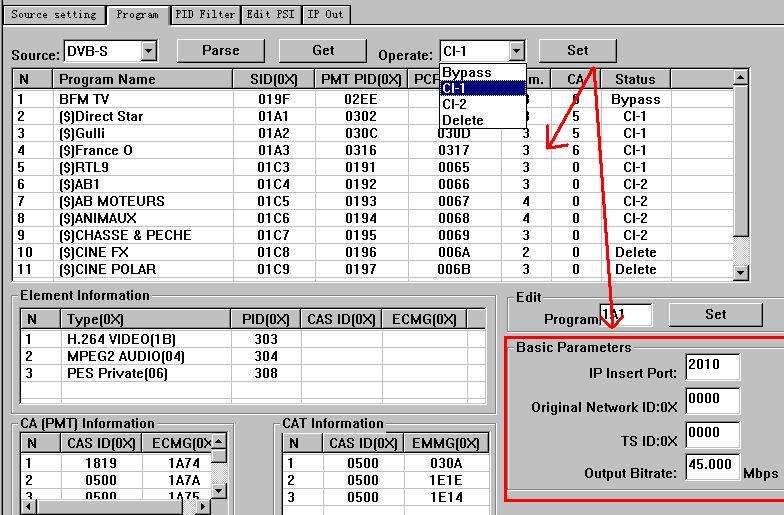Open the Program tab
784x515 pixels.
[138, 14]
